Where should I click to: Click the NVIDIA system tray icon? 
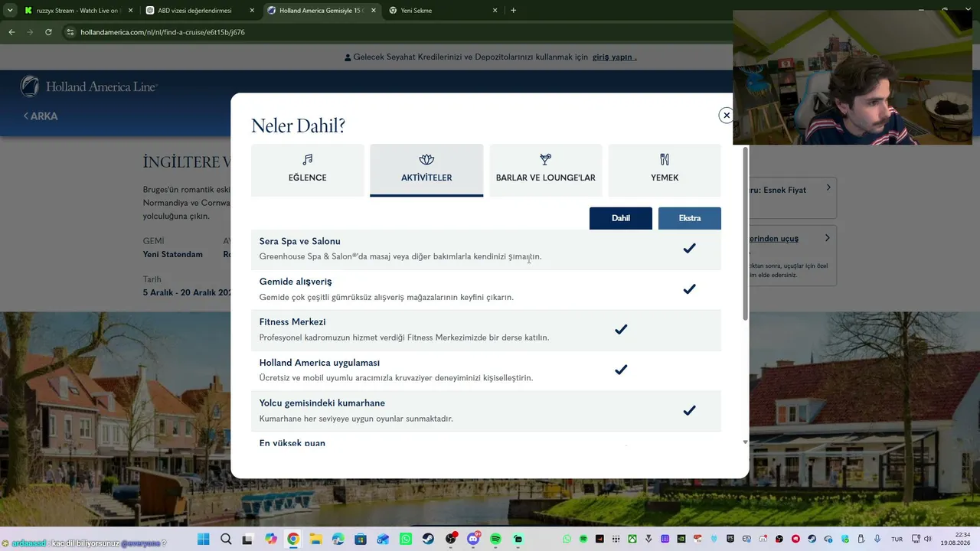point(681,539)
